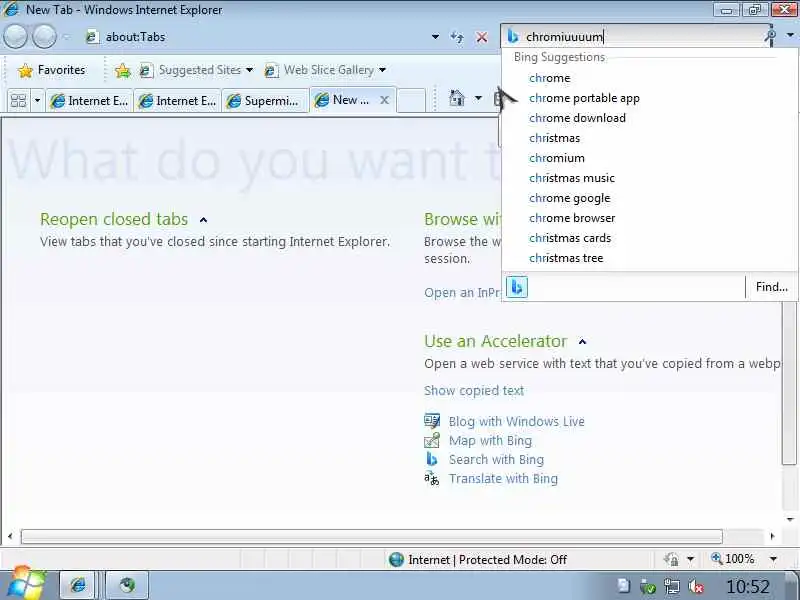Open the address bar history dropdown
Viewport: 800px width, 600px height.
point(435,37)
